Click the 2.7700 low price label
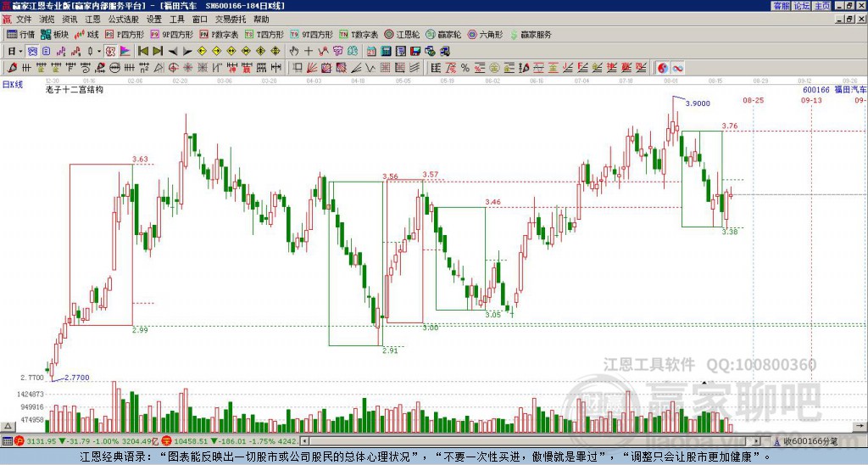Viewport: 868px width, 465px height. 77,378
